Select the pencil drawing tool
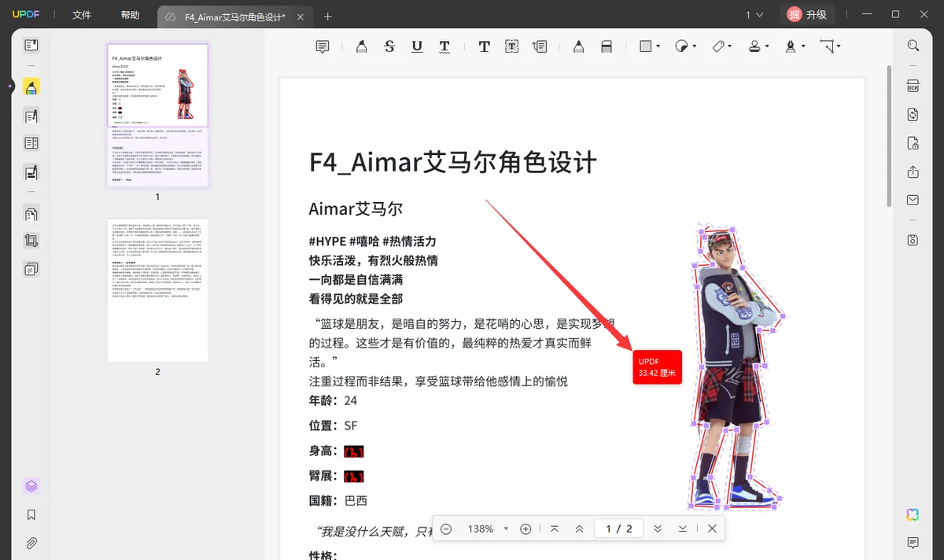Screen dimensions: 944x560 pyautogui.click(x=578, y=47)
